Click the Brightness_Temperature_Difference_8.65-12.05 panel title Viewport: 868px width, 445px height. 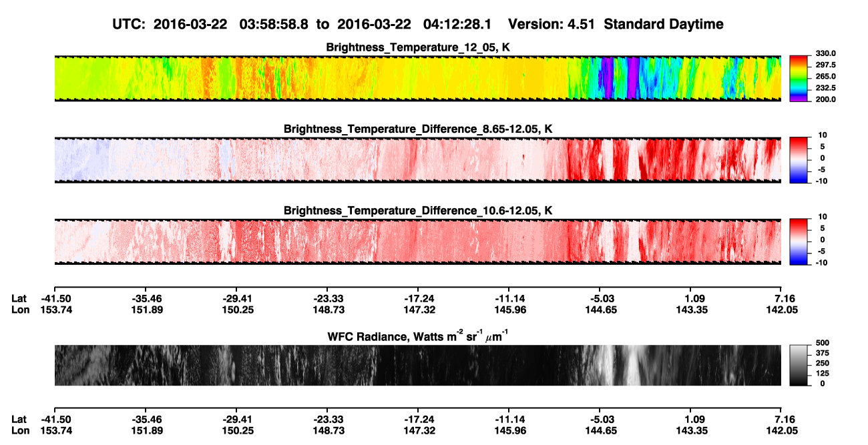coord(419,129)
